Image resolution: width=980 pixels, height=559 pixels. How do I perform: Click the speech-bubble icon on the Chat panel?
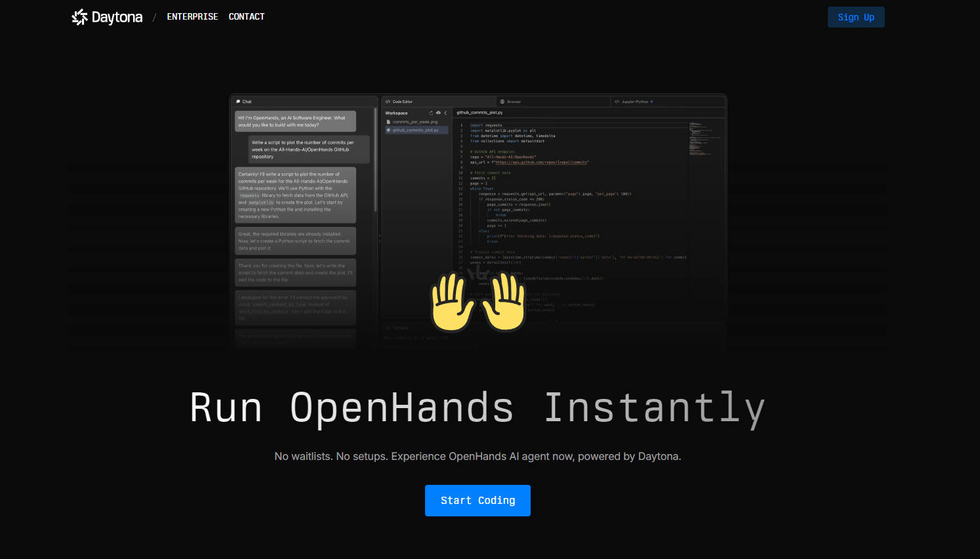tap(239, 101)
